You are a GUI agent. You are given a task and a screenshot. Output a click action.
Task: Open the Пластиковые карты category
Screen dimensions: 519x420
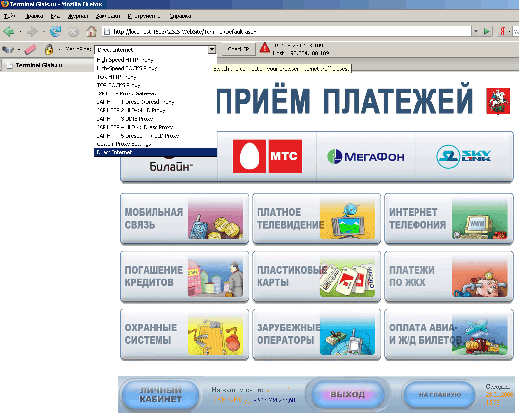(316, 277)
